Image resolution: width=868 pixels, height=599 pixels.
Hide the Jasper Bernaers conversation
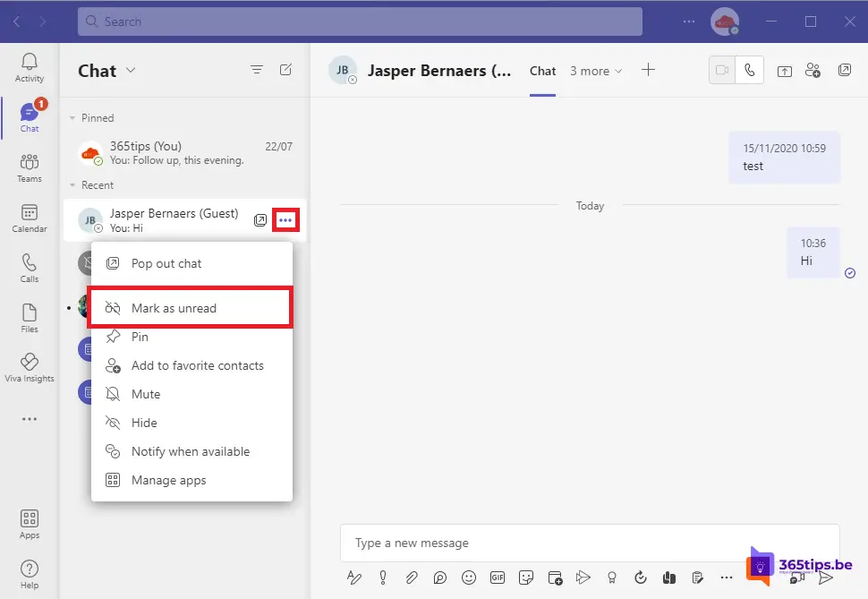(x=146, y=423)
